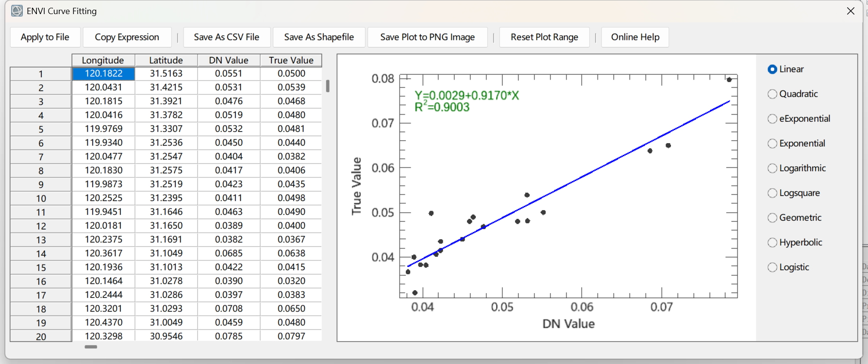Click Save As CSV File
Viewport: 868px width, 364px height.
227,37
